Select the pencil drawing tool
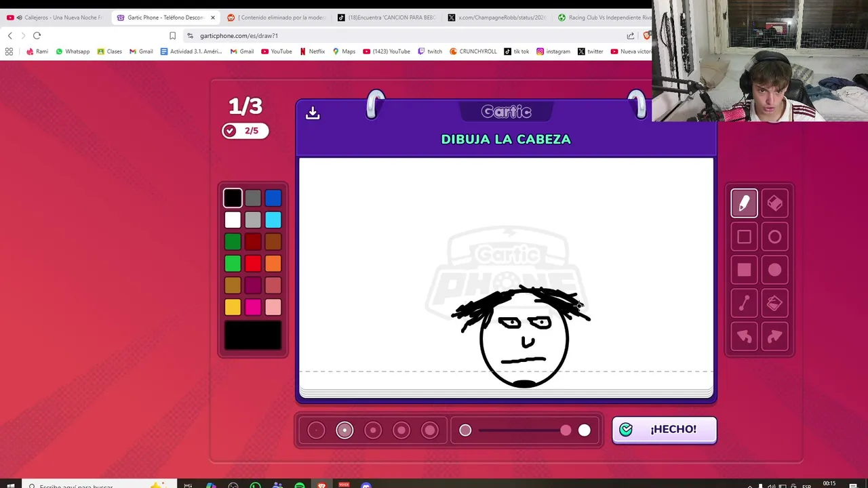Screen dimensions: 868x488 [744, 203]
